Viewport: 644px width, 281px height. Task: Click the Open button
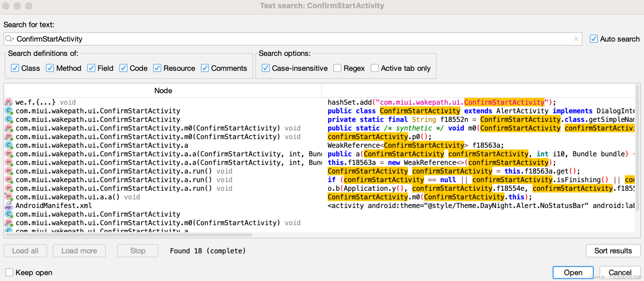573,272
